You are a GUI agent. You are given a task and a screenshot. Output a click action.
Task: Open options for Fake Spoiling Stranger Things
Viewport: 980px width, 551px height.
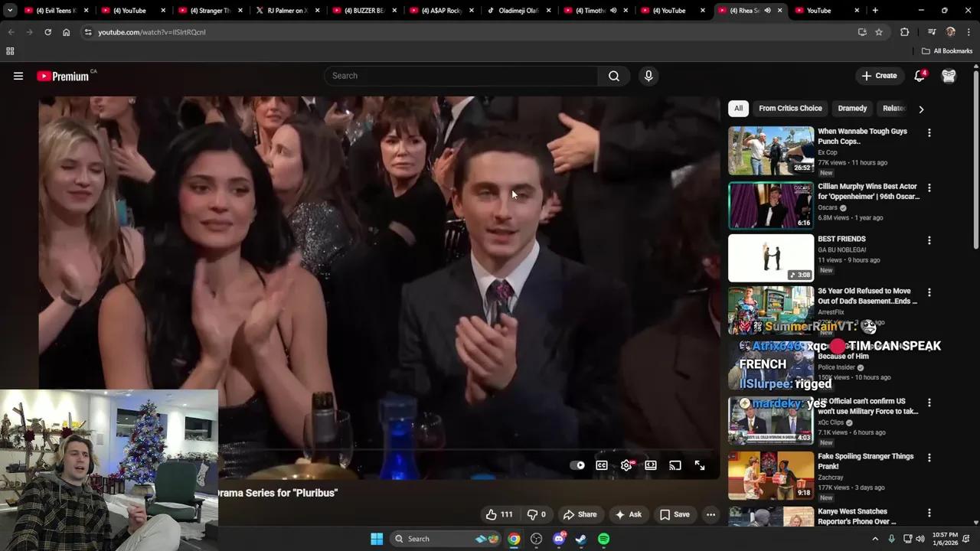(x=929, y=458)
